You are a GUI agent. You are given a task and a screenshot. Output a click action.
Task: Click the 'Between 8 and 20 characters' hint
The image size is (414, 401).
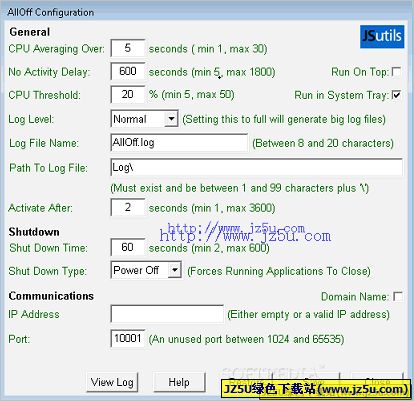pos(323,143)
